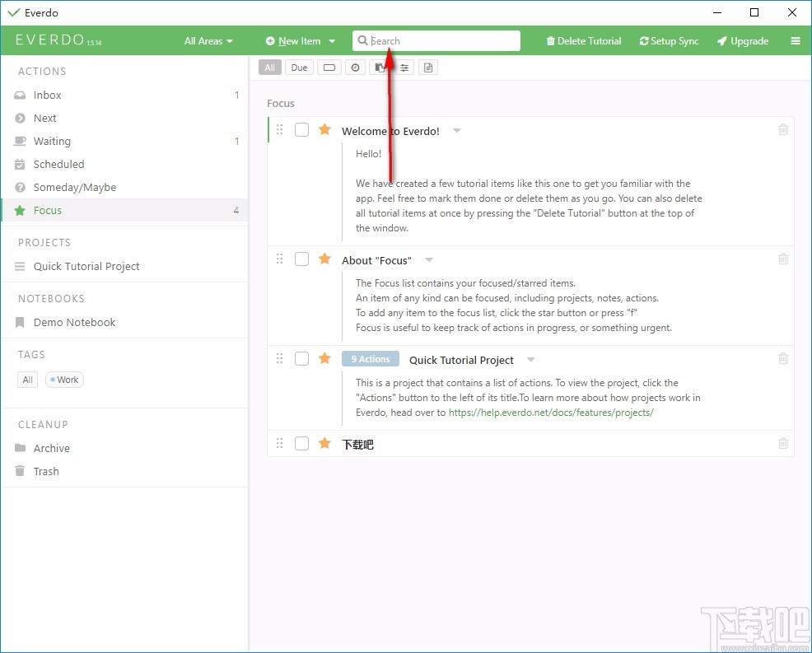Open the 9 Actions project button
This screenshot has width=812, height=653.
[371, 359]
